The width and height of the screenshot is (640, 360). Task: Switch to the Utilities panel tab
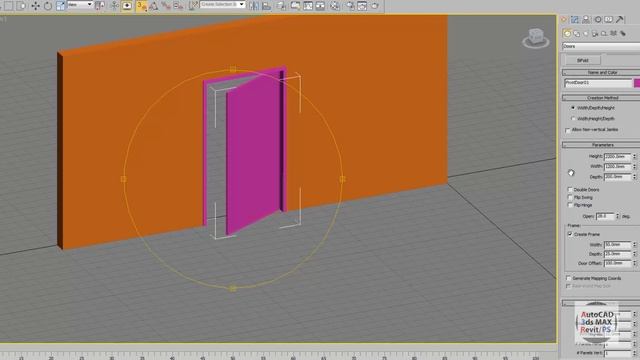tap(620, 20)
